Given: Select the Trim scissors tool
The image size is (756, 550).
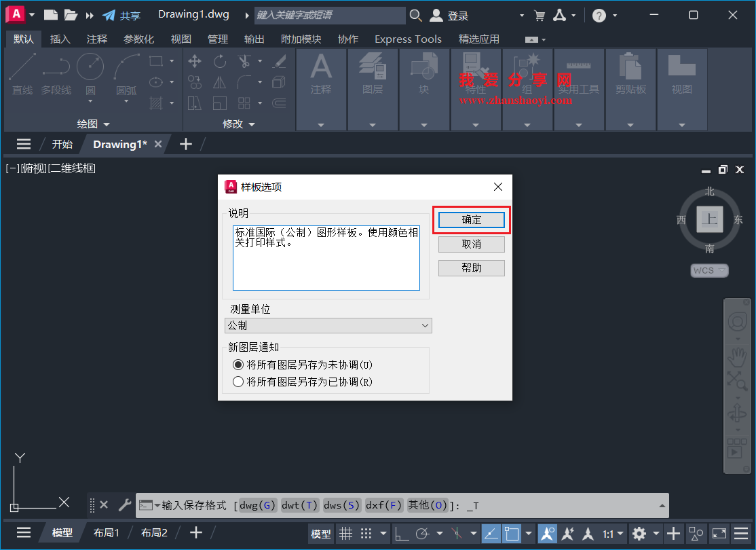Looking at the screenshot, I should (x=244, y=61).
